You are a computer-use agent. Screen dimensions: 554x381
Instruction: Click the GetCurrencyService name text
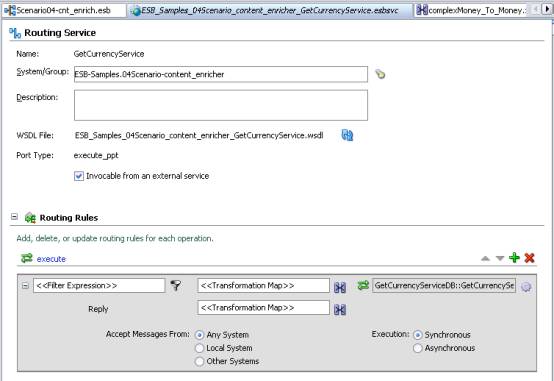(109, 54)
